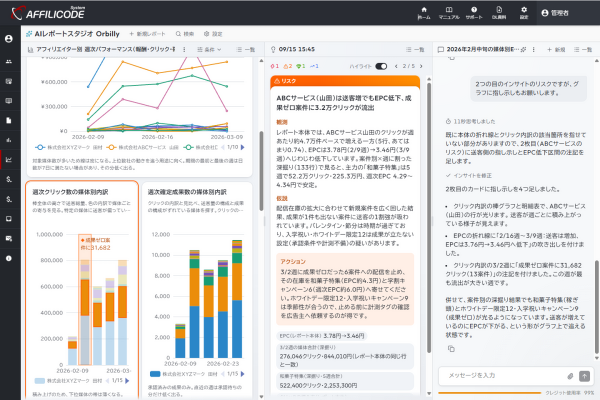The image size is (600, 400).
Task: Advance line chart legend to next page
Action: coord(243,147)
